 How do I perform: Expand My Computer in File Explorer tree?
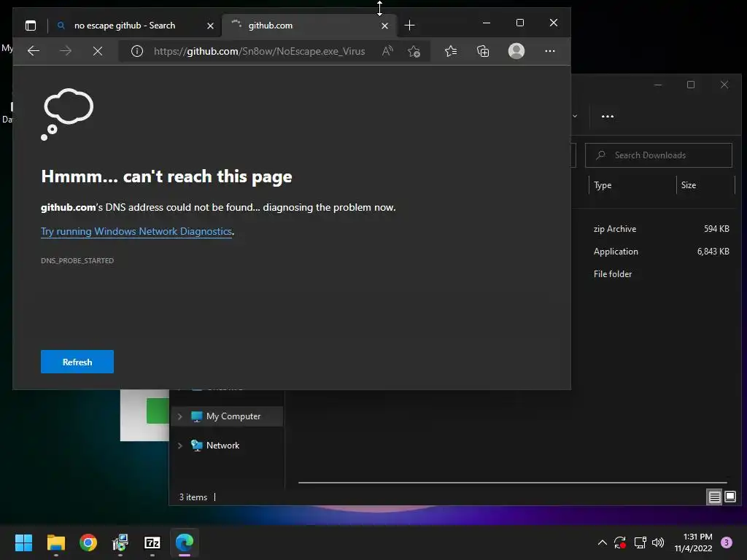[180, 416]
